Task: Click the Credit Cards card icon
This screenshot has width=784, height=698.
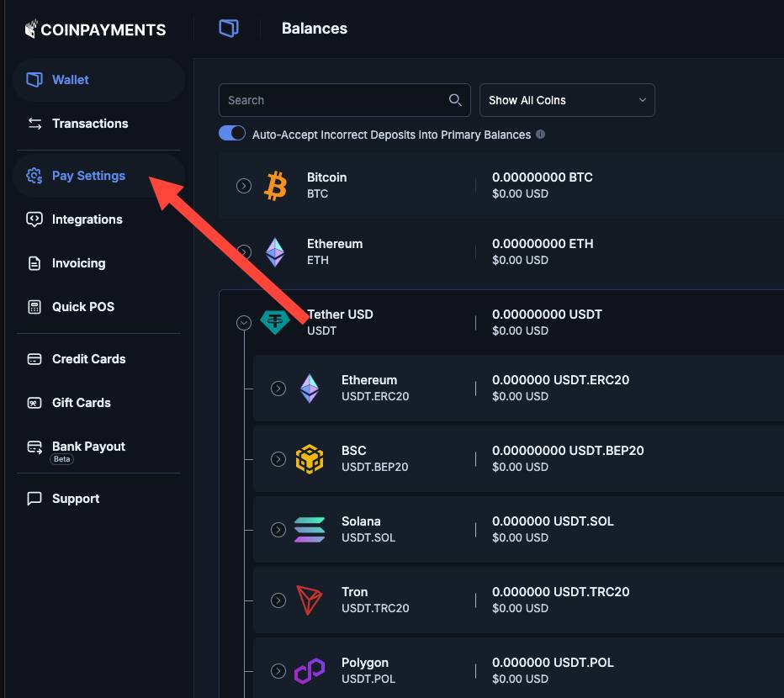Action: (34, 359)
